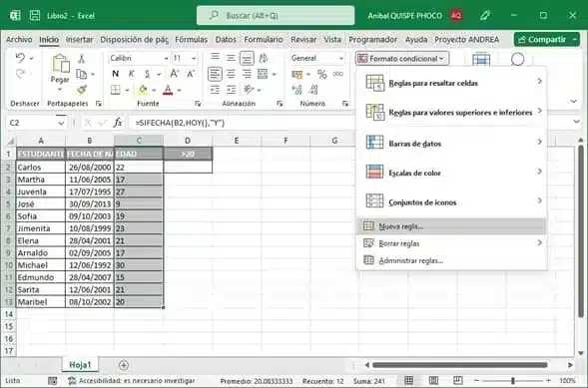Click the Borders icon in Fuente group

click(x=116, y=90)
